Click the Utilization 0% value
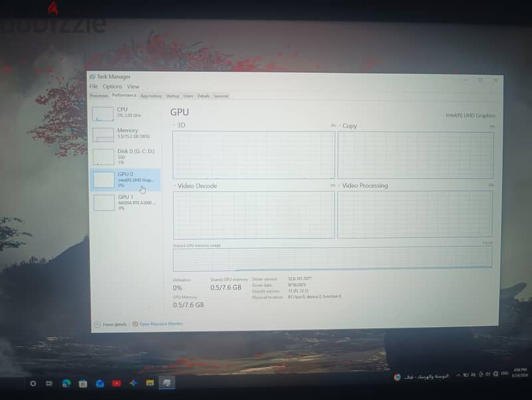The width and height of the screenshot is (532, 400). 177,288
